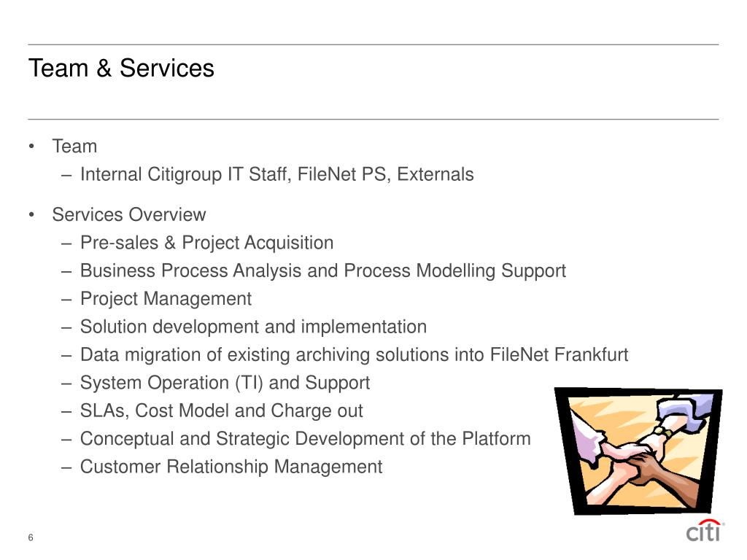Image resolution: width=747 pixels, height=560 pixels.
Task: Select the Internal Citigroup IT Staff line
Action: 276,175
